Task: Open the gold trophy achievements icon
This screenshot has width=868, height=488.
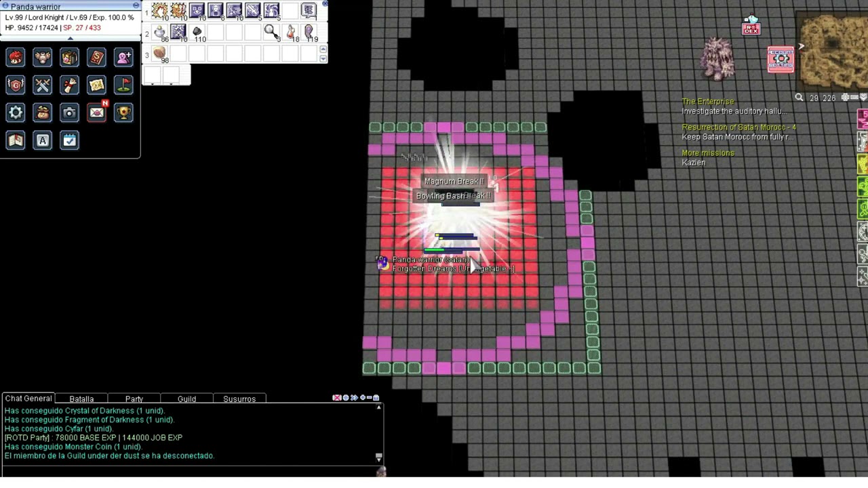Action: click(x=123, y=113)
